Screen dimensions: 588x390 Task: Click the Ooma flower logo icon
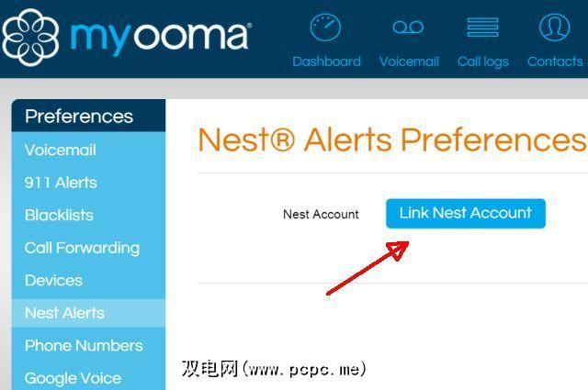30,37
